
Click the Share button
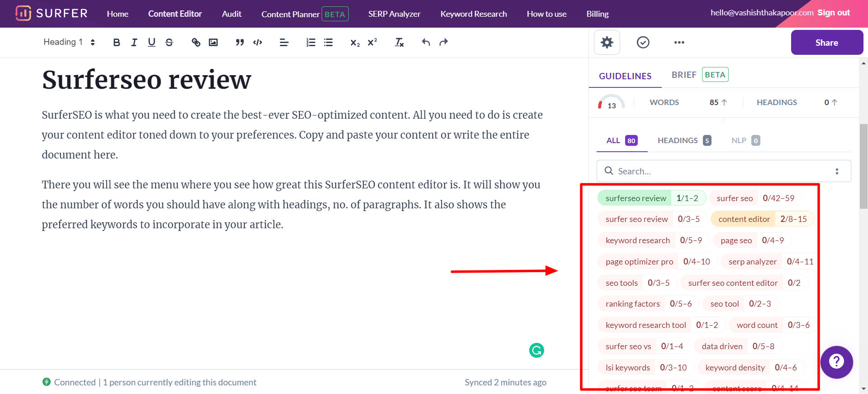(827, 43)
